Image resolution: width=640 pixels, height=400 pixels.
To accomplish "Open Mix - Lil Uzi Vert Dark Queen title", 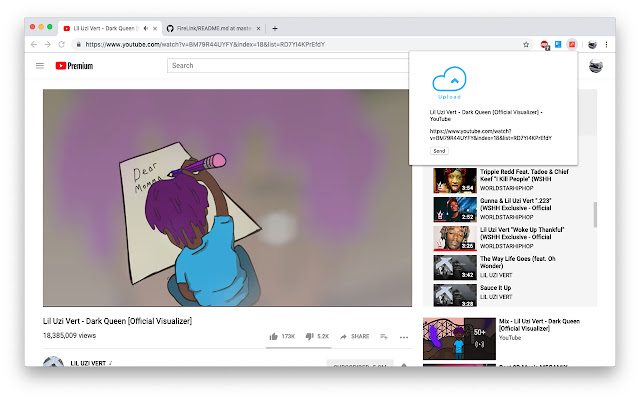I will tap(539, 325).
